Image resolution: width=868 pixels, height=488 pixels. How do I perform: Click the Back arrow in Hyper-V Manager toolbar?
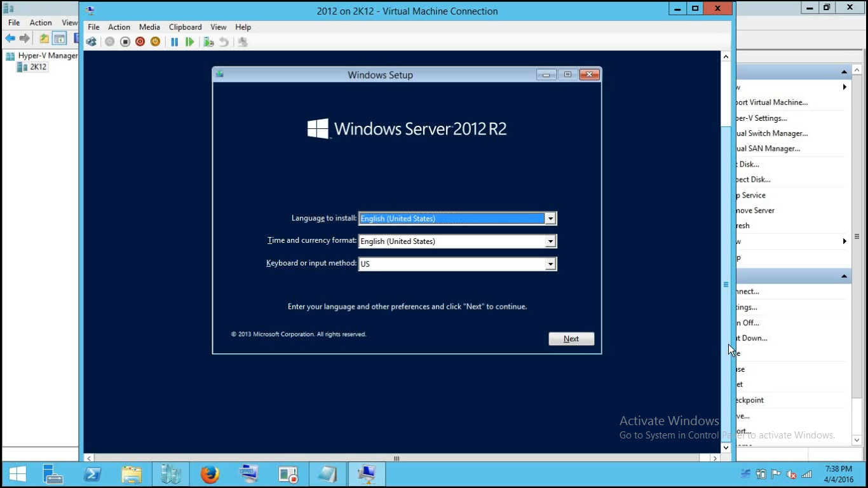click(10, 39)
